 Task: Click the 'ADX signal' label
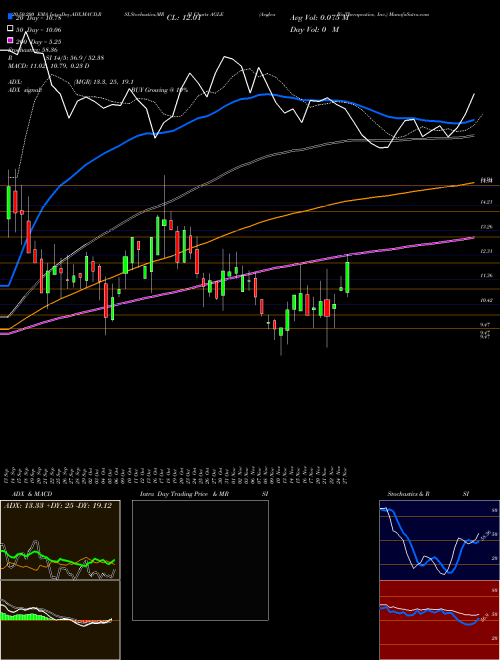pos(24,90)
